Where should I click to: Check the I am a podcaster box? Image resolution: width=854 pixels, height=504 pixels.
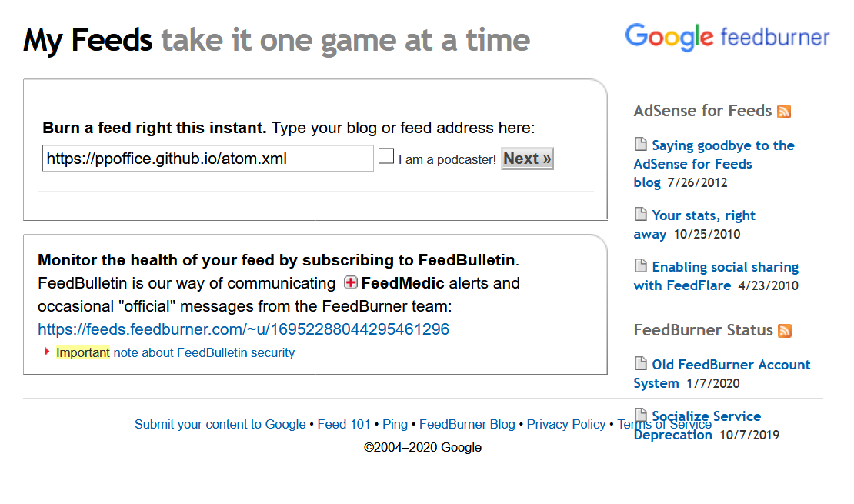pos(386,156)
